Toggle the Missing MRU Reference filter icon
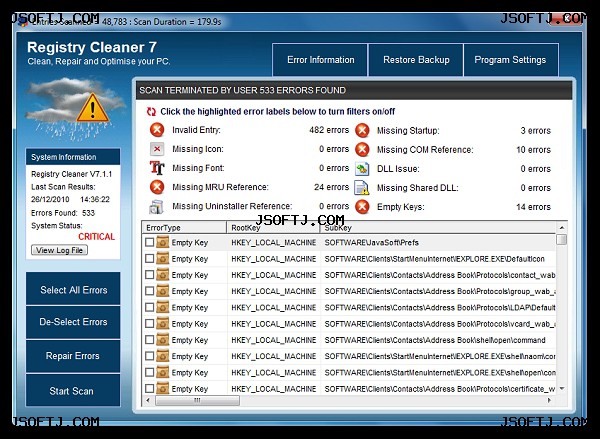Image resolution: width=600 pixels, height=439 pixels. click(x=157, y=187)
